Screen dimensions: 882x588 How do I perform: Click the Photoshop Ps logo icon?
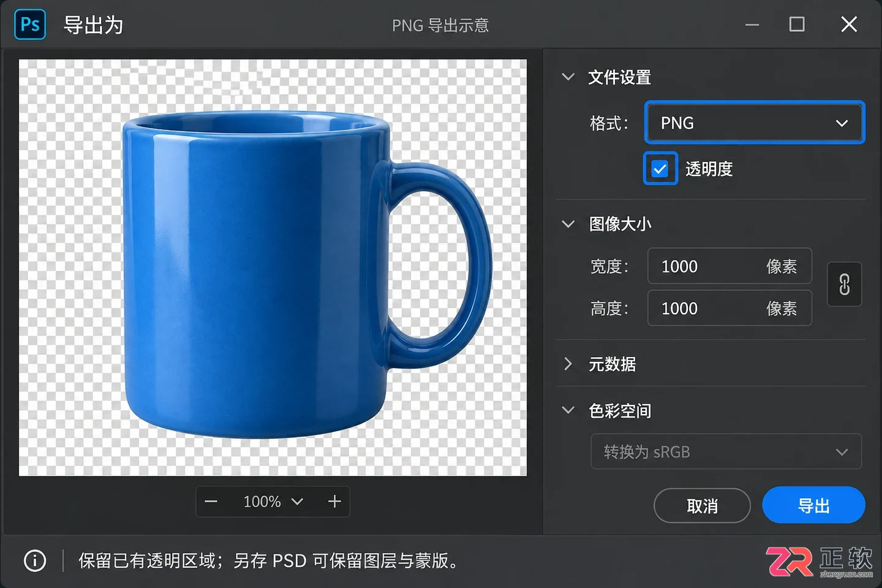tap(30, 24)
